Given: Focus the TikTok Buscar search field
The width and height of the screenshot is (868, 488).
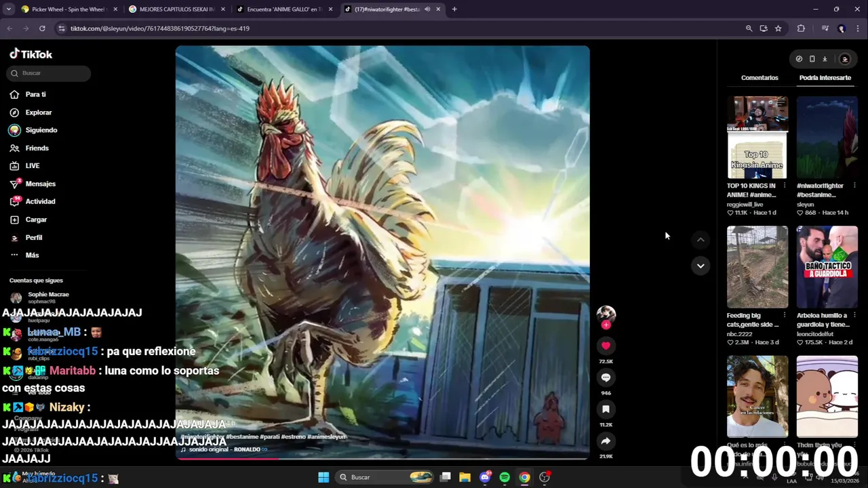Looking at the screenshot, I should coord(47,73).
